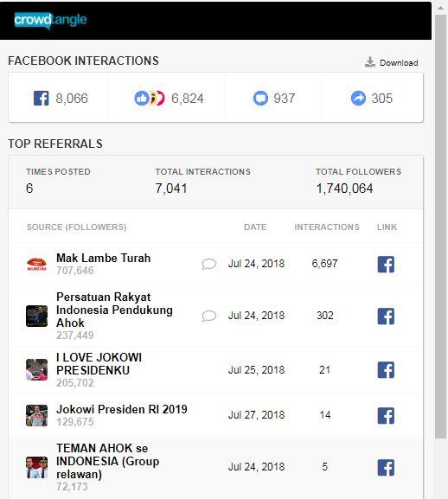Viewport: 448px width, 499px height.
Task: Click the Download link text
Action: (x=399, y=62)
